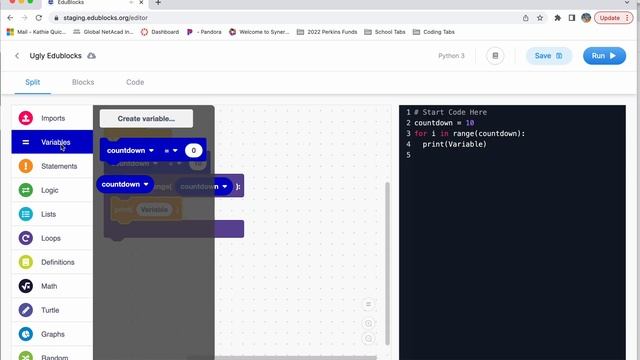Edit the 0 value in countdown block
The height and width of the screenshot is (360, 640).
(193, 151)
